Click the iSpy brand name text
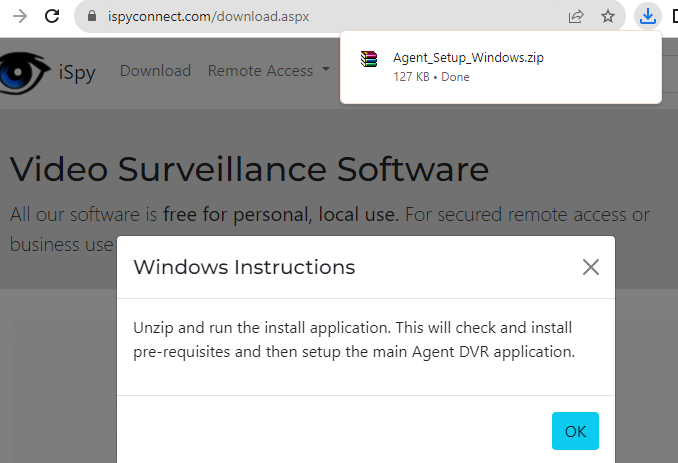The width and height of the screenshot is (678, 463). point(77,72)
